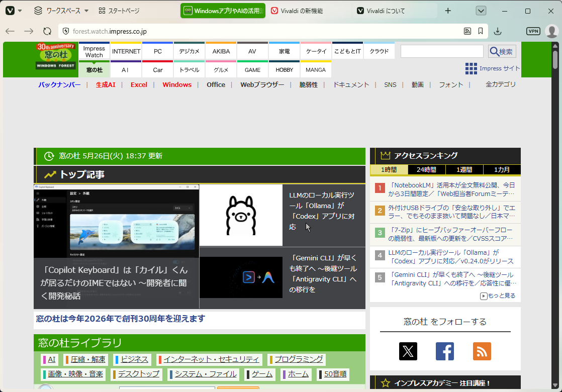Open the プログラミング library category
This screenshot has height=392, width=562.
pos(297,359)
